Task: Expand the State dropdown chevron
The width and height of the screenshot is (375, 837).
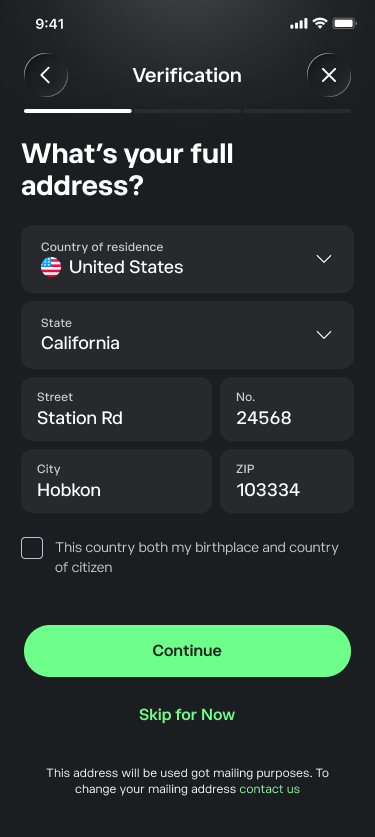Action: [324, 335]
